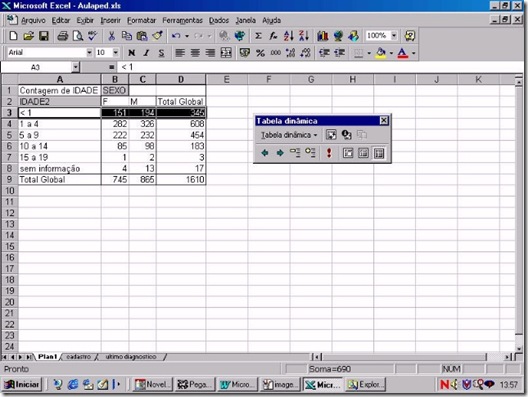Save the workbook with the floppy disk icon

click(x=44, y=36)
